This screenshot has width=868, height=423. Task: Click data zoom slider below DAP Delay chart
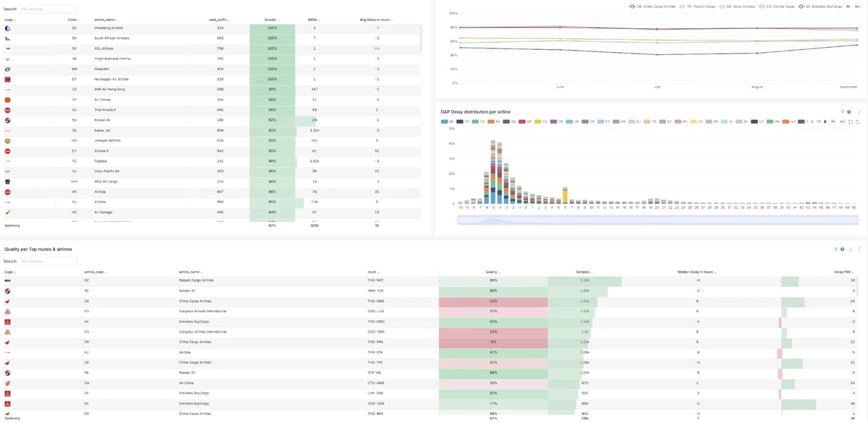pyautogui.click(x=657, y=220)
